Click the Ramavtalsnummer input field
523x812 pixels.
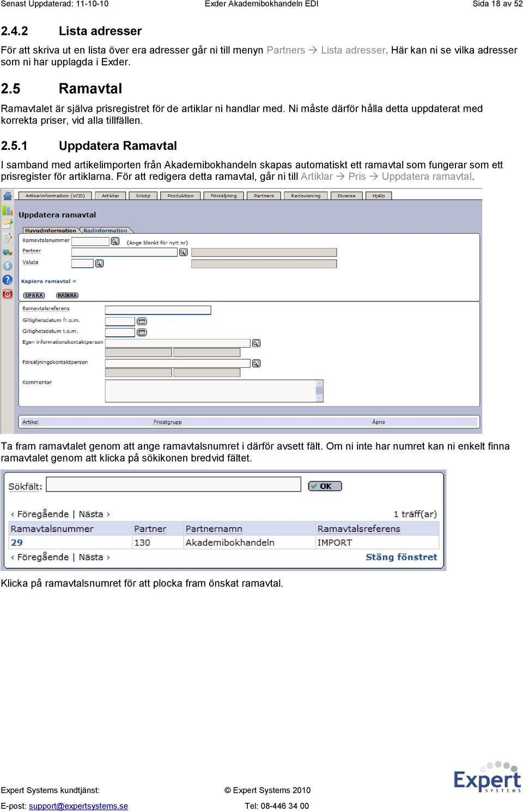pyautogui.click(x=90, y=241)
